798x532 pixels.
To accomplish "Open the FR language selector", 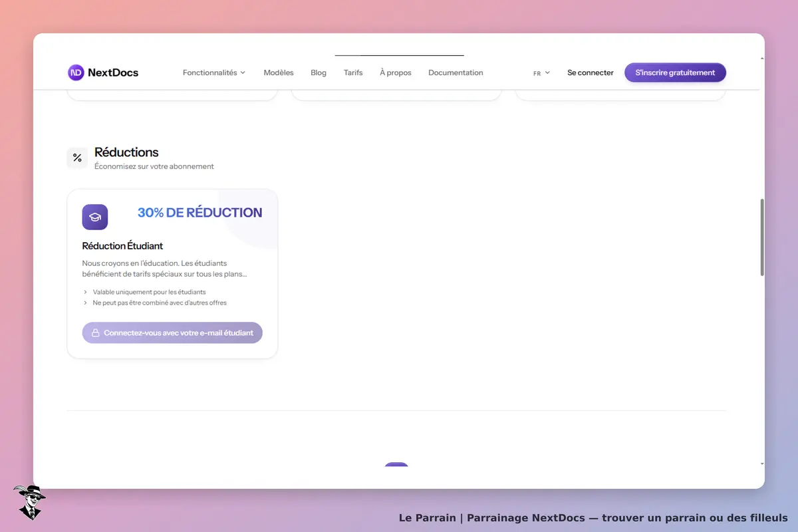I will click(541, 73).
